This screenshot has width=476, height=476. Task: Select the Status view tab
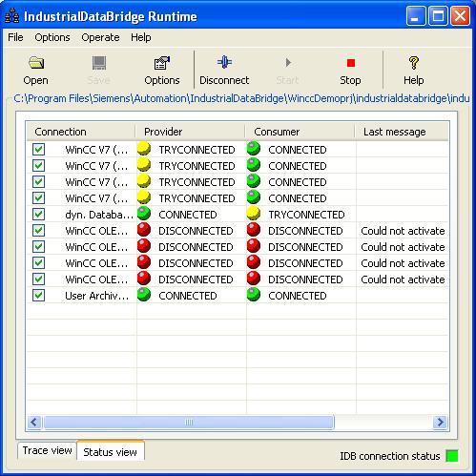tap(110, 451)
